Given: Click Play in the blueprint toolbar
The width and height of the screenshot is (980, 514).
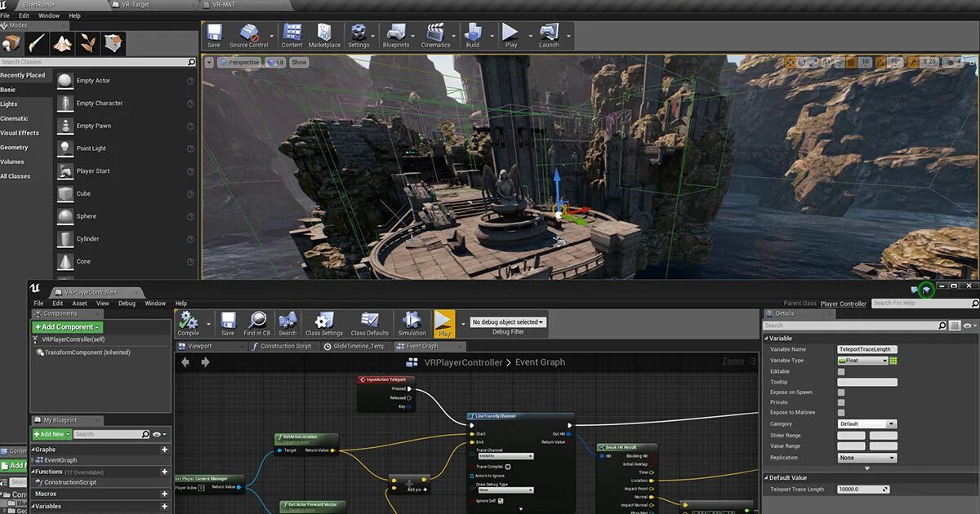Looking at the screenshot, I should click(444, 323).
